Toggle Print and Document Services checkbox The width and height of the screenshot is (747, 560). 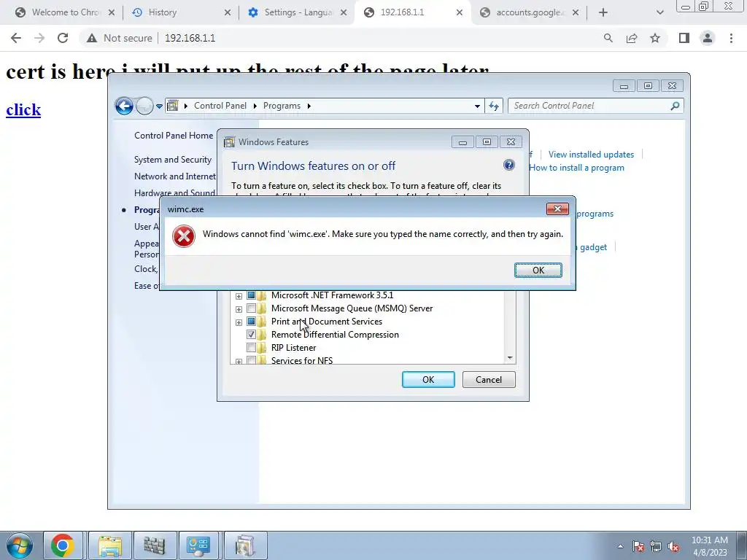[x=251, y=322]
